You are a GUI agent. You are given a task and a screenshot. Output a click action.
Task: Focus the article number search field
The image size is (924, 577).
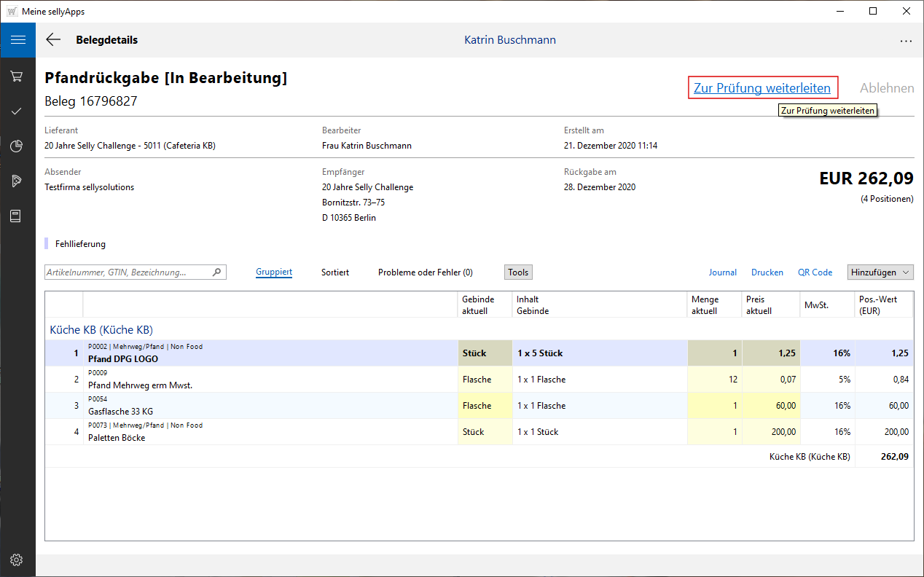click(x=128, y=272)
